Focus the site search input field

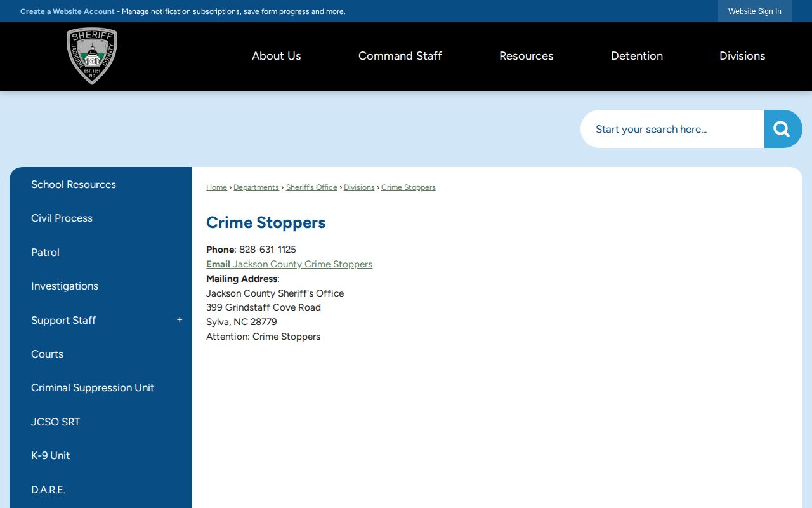[x=672, y=129]
